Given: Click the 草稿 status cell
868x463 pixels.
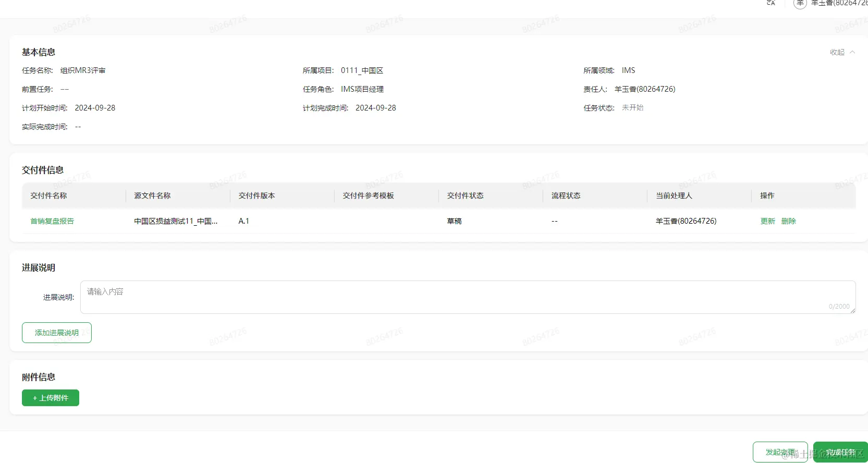Looking at the screenshot, I should pos(454,221).
